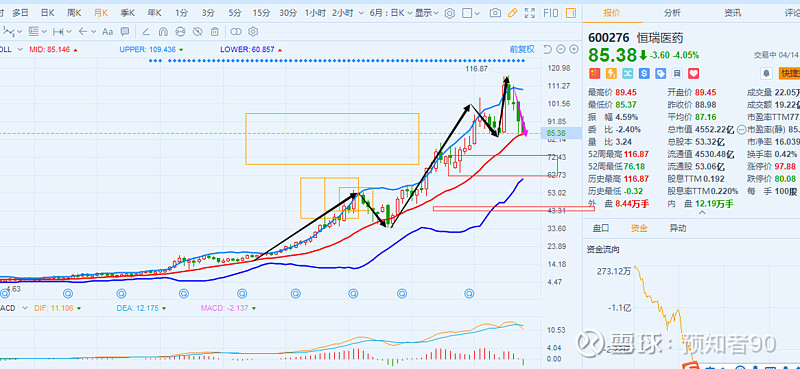
Task: Zoom out chart with minus circle
Action: point(561,49)
